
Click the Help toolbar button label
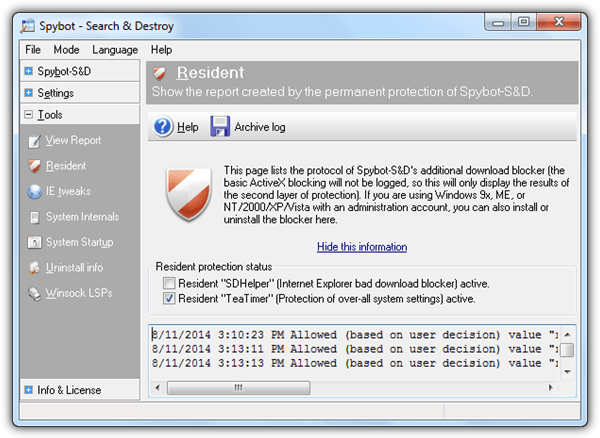click(188, 127)
